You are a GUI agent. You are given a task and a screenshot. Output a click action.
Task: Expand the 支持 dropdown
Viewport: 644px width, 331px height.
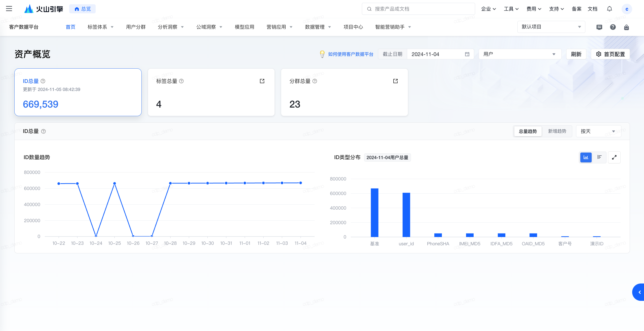click(556, 9)
